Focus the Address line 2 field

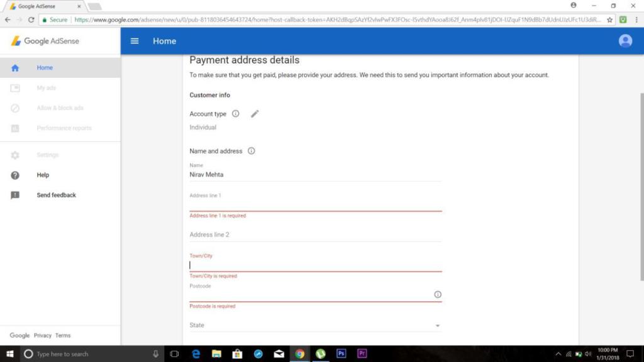pyautogui.click(x=314, y=235)
